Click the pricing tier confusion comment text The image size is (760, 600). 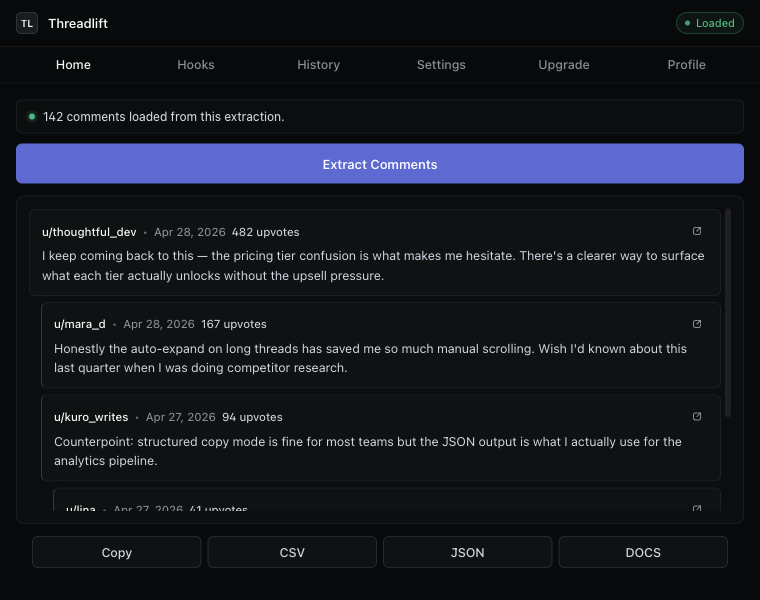(373, 266)
